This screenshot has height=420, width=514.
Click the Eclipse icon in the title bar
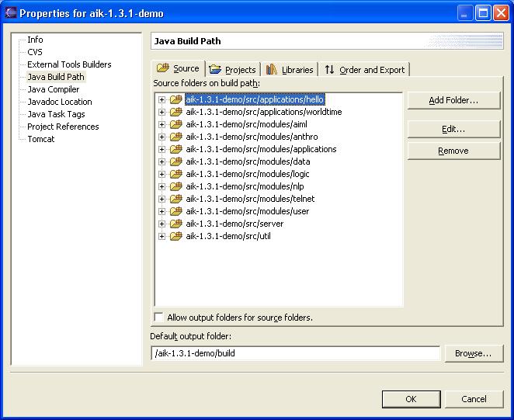10,12
